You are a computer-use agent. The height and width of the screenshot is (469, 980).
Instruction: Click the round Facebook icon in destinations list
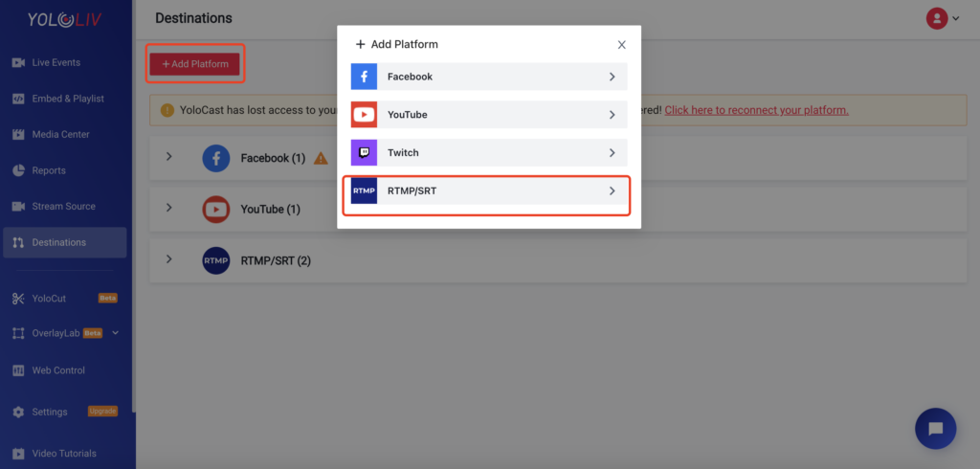tap(216, 158)
